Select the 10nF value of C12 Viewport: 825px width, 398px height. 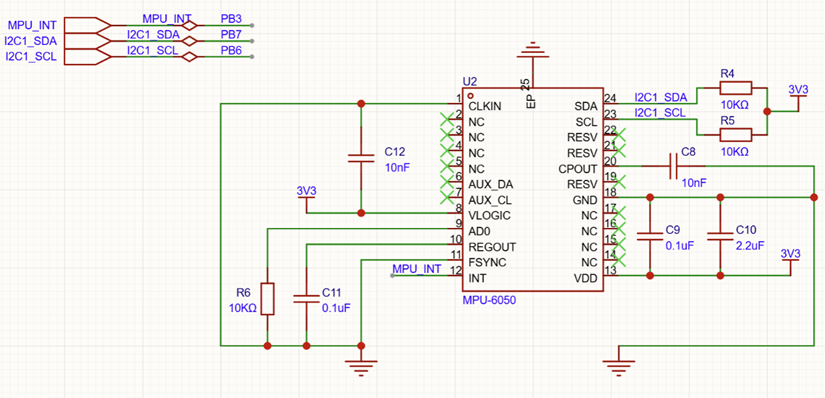click(x=397, y=167)
